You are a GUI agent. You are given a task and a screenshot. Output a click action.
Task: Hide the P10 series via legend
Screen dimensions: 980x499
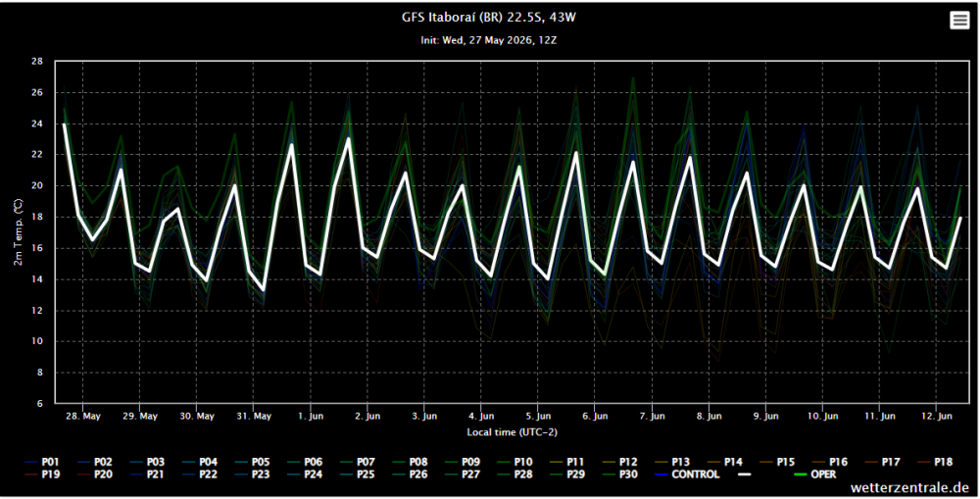point(514,462)
